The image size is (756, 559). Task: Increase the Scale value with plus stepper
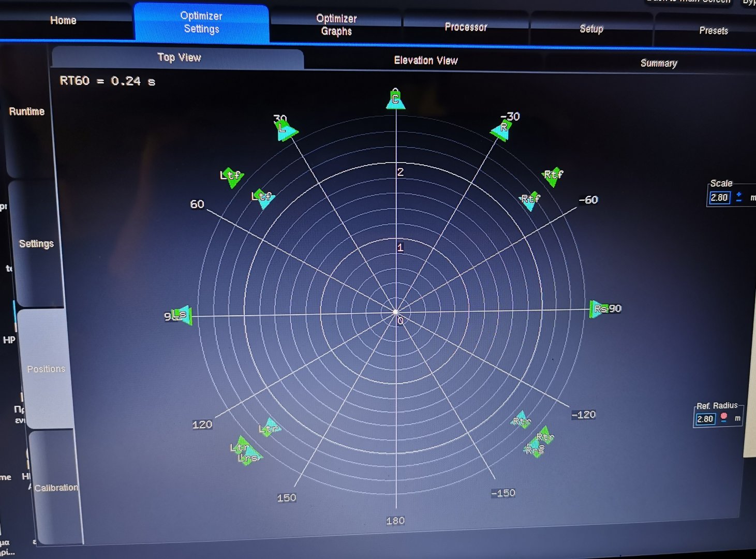739,194
